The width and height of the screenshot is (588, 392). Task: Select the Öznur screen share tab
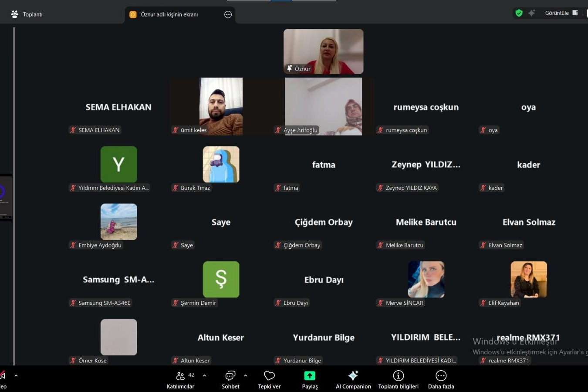coord(169,14)
